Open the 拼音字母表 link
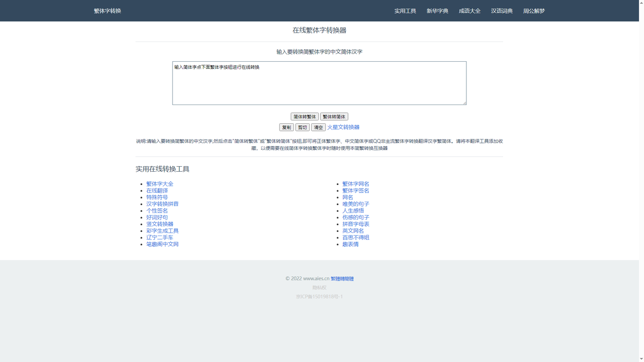Screen dimensions: 644x362 tap(356, 224)
